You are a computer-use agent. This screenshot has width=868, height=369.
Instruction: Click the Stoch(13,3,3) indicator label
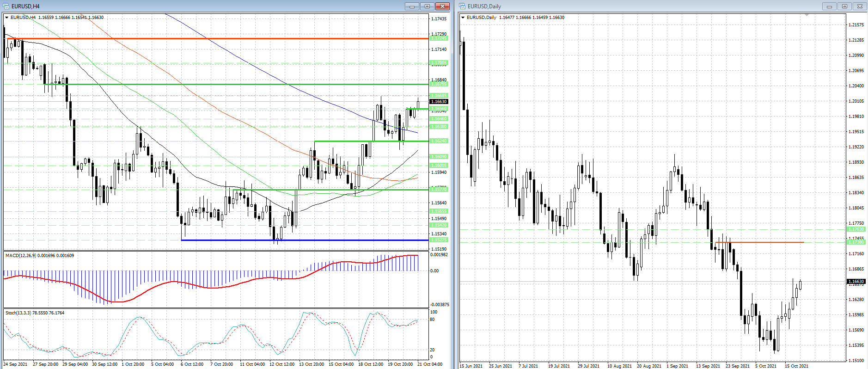point(18,313)
